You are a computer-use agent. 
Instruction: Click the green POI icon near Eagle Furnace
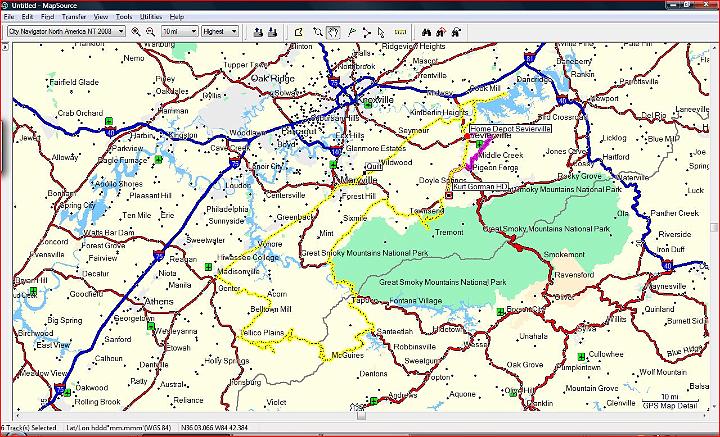[158, 160]
